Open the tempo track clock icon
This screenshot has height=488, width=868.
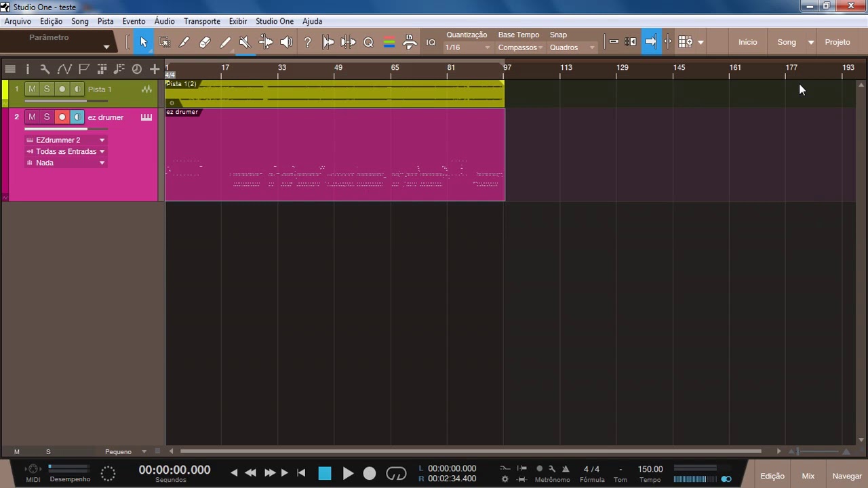click(136, 68)
